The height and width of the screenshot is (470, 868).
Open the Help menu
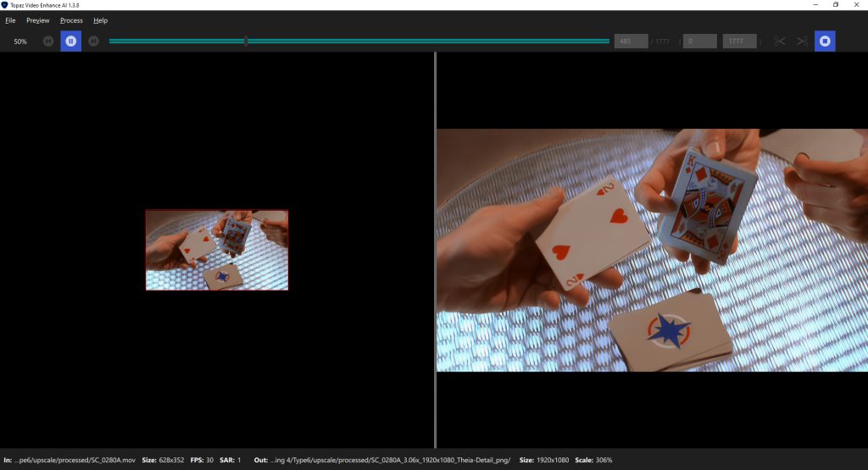(100, 20)
